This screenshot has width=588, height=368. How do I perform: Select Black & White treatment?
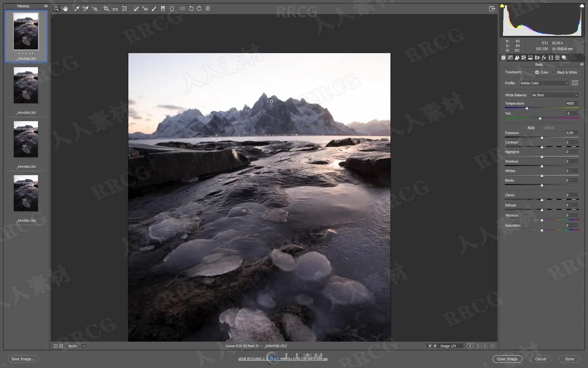(553, 72)
